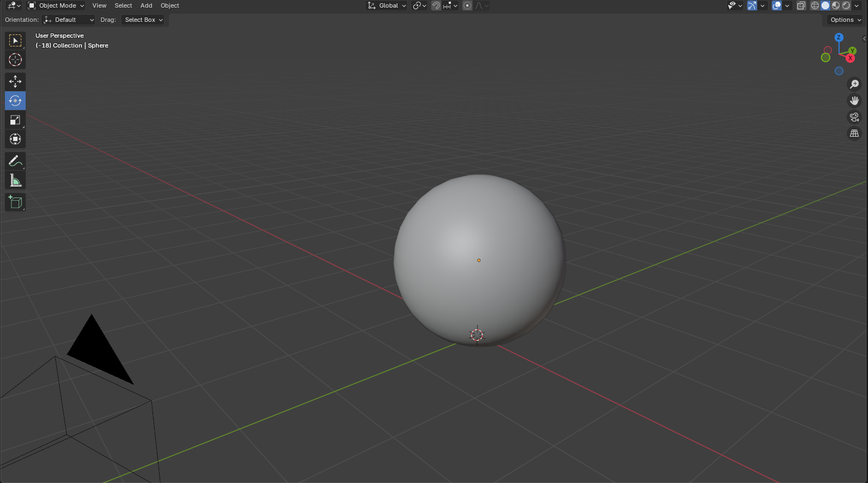
Task: Toggle X-ray display mode
Action: (x=801, y=5)
